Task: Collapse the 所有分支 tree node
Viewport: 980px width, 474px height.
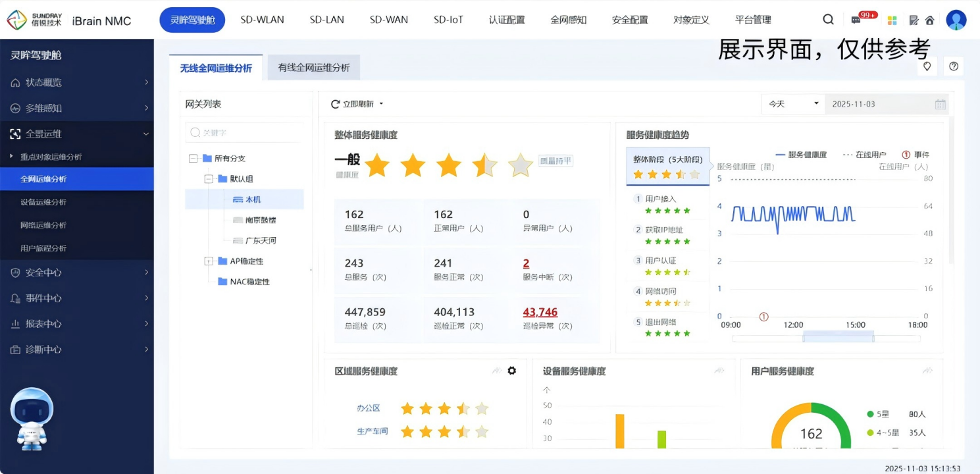Action: (193, 159)
